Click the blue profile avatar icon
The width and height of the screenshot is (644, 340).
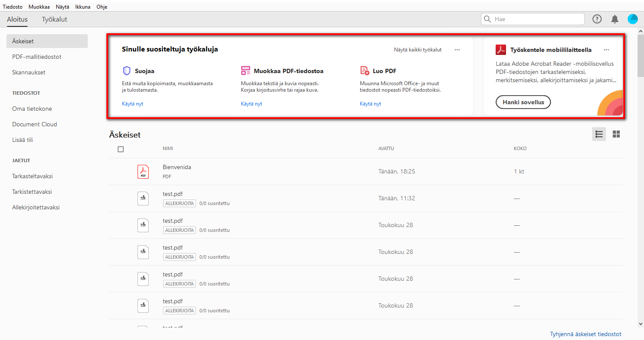pos(633,19)
